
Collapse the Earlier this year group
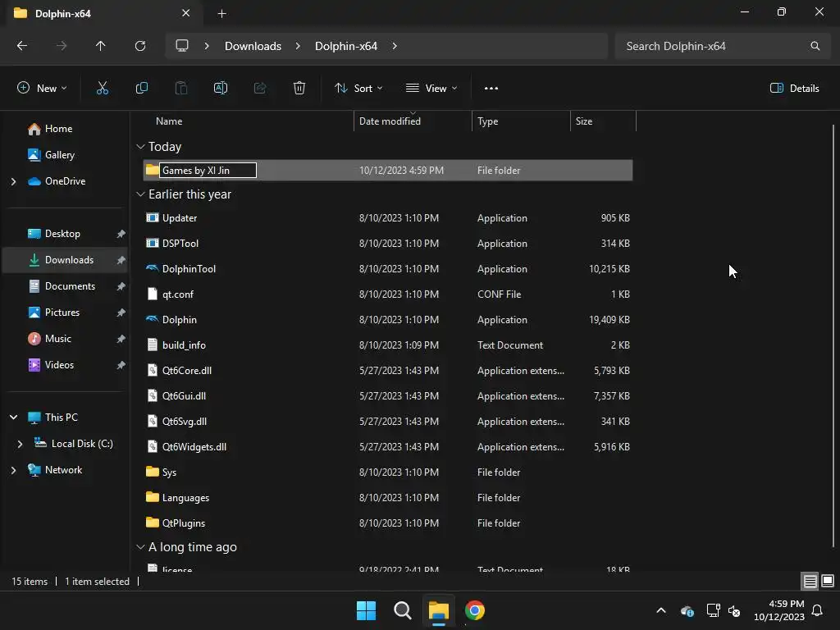point(140,194)
